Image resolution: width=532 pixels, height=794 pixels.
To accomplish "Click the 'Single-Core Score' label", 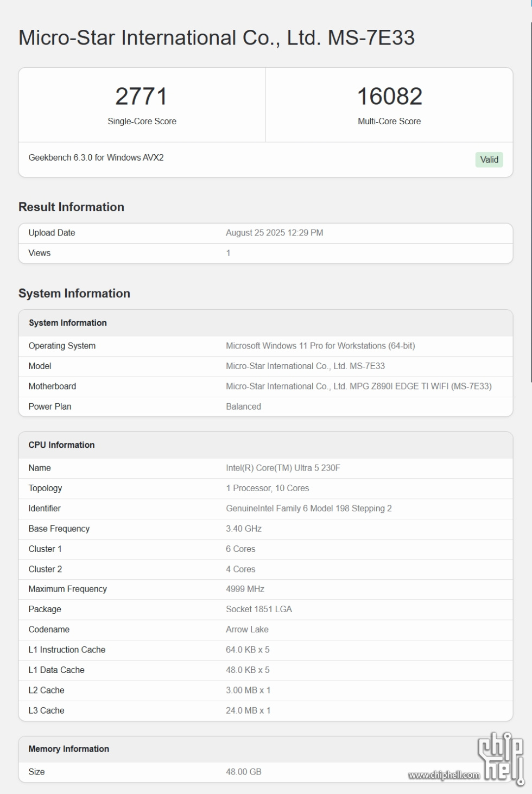I will [x=142, y=122].
